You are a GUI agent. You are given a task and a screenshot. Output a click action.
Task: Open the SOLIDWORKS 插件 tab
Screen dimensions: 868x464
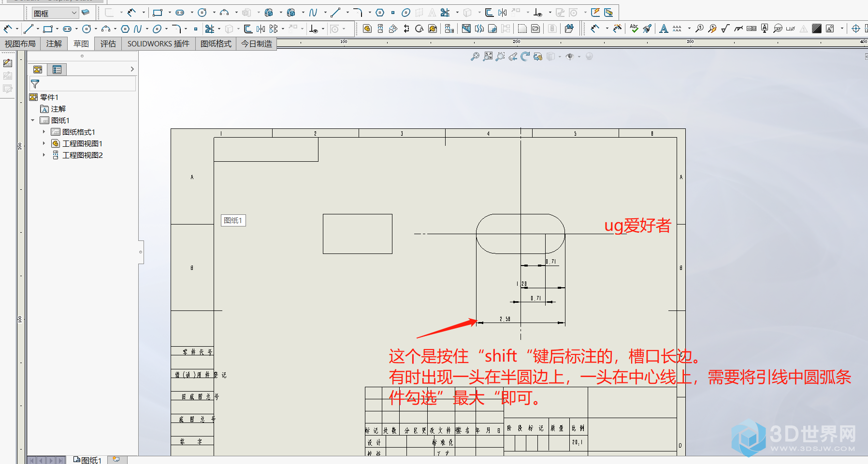tap(159, 44)
